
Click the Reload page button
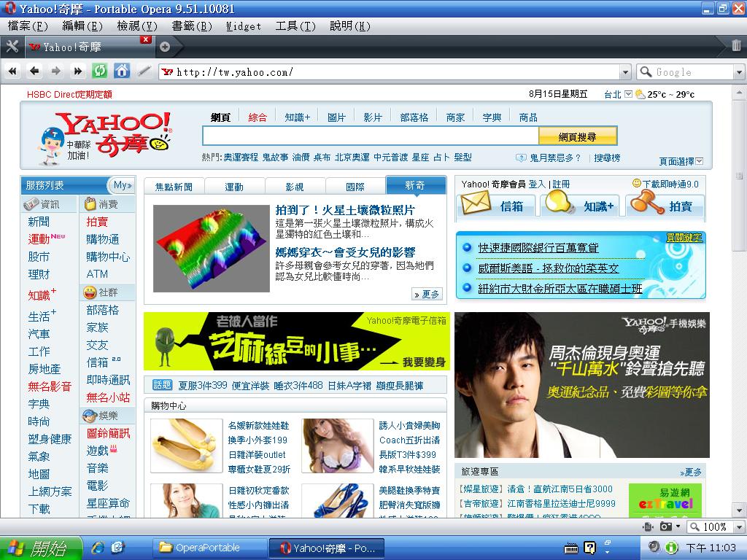[x=99, y=71]
